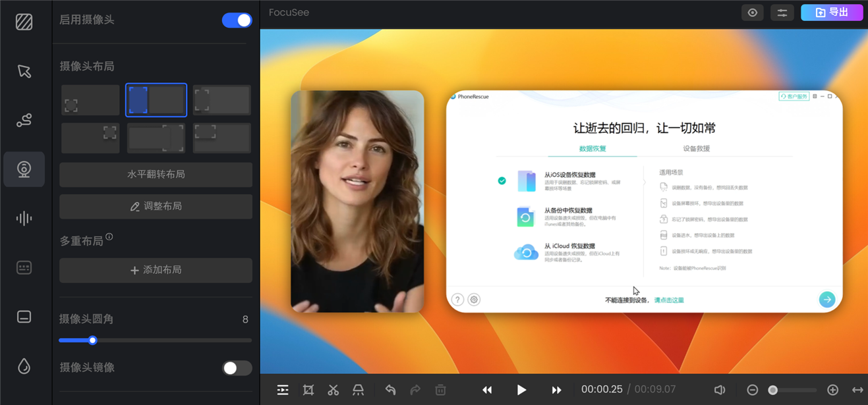Choose the highlighted left side-by-side camera layout
Image resolution: width=868 pixels, height=405 pixels.
[156, 100]
